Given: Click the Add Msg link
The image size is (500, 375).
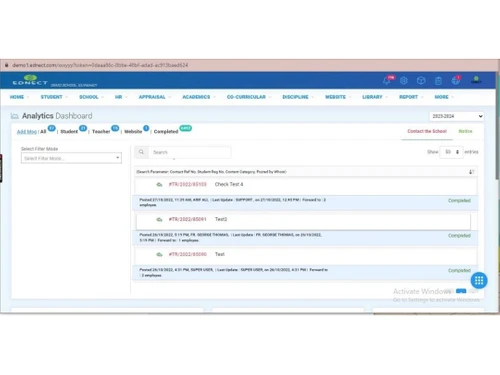Looking at the screenshot, I should [x=27, y=132].
